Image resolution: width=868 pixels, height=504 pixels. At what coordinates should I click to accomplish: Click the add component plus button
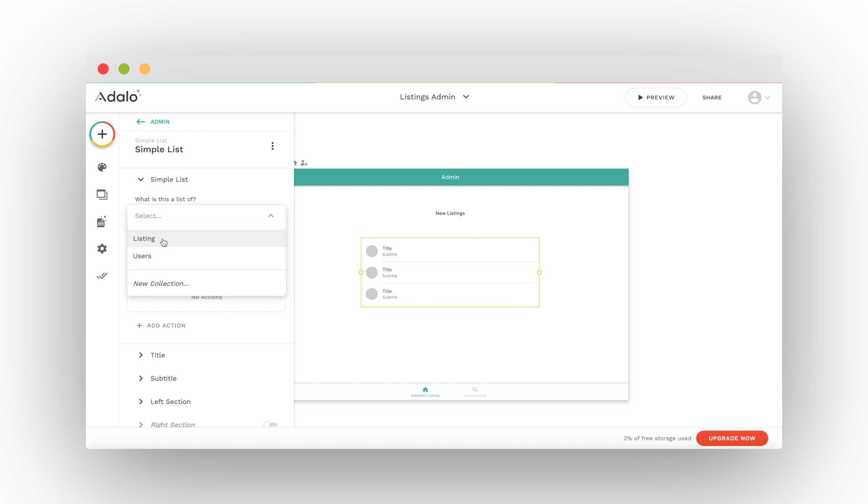coord(102,134)
